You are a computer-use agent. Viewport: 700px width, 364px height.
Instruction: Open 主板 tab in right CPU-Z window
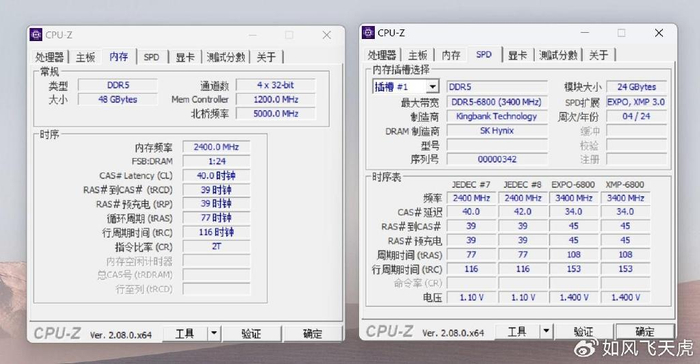(417, 55)
